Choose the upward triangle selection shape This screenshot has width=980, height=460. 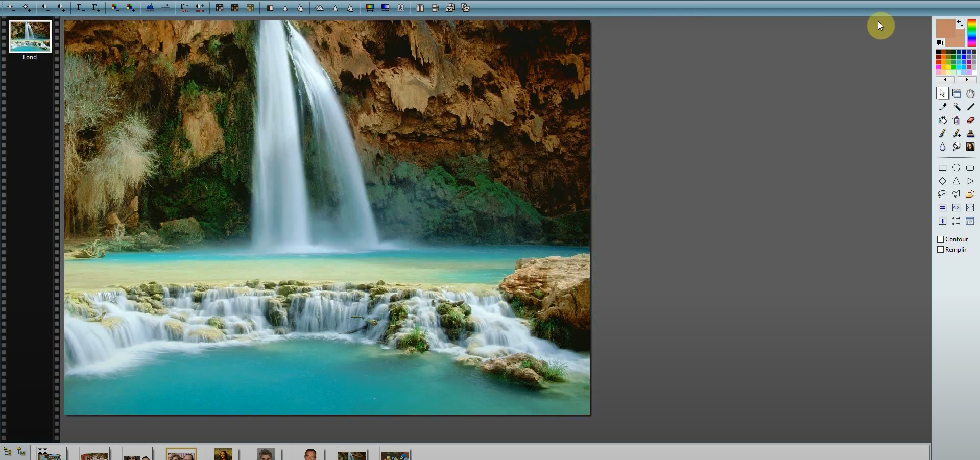[x=956, y=181]
